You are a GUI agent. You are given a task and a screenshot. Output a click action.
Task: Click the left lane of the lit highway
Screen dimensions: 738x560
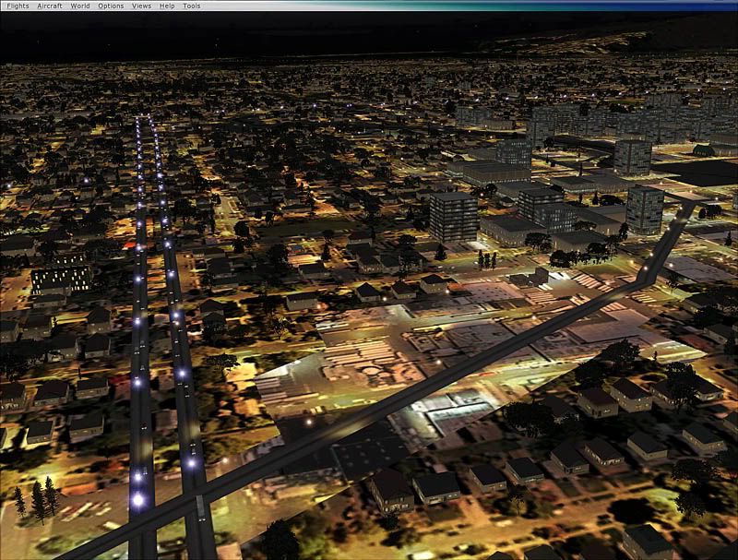pos(141,369)
